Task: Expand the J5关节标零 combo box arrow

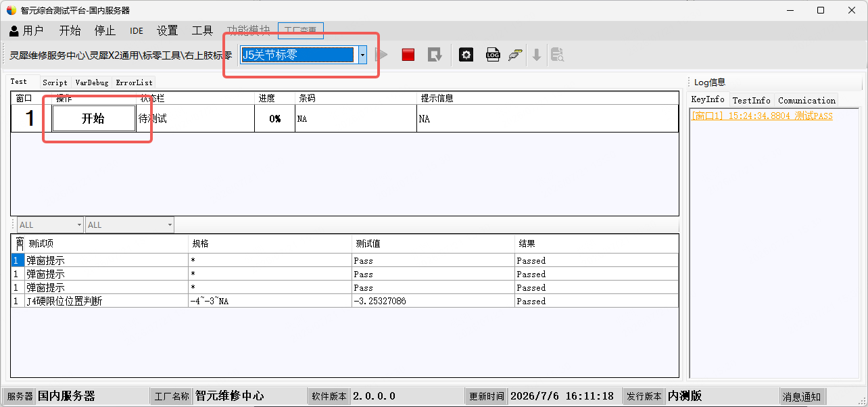Action: (362, 55)
